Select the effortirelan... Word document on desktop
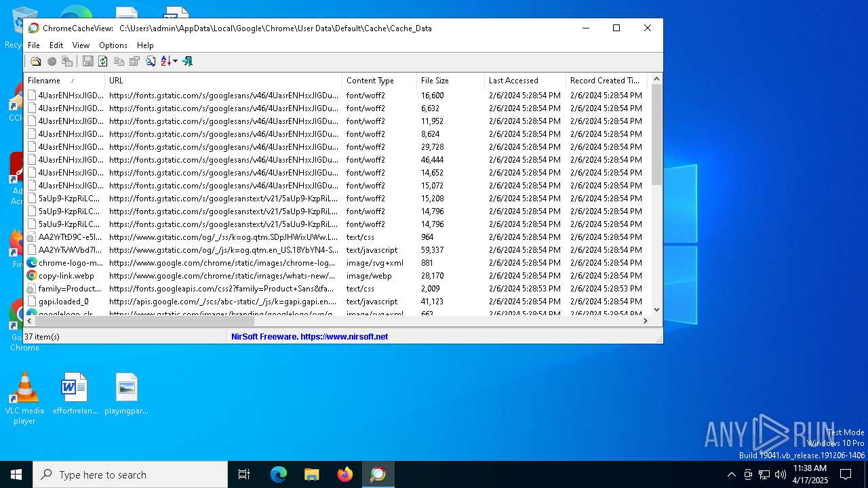This screenshot has height=488, width=868. [x=75, y=394]
